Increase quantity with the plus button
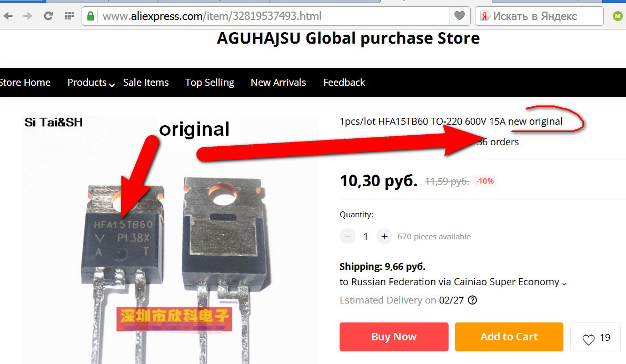626x364 pixels. 384,236
